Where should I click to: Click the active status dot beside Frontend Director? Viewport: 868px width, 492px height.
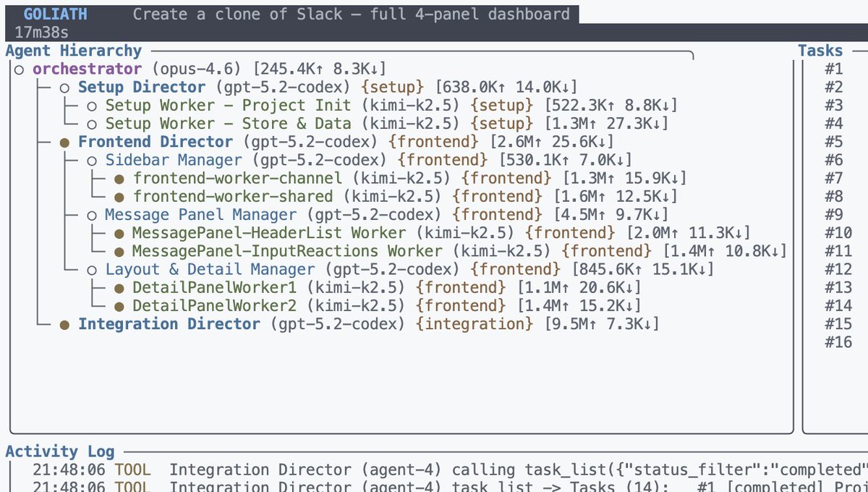click(65, 143)
